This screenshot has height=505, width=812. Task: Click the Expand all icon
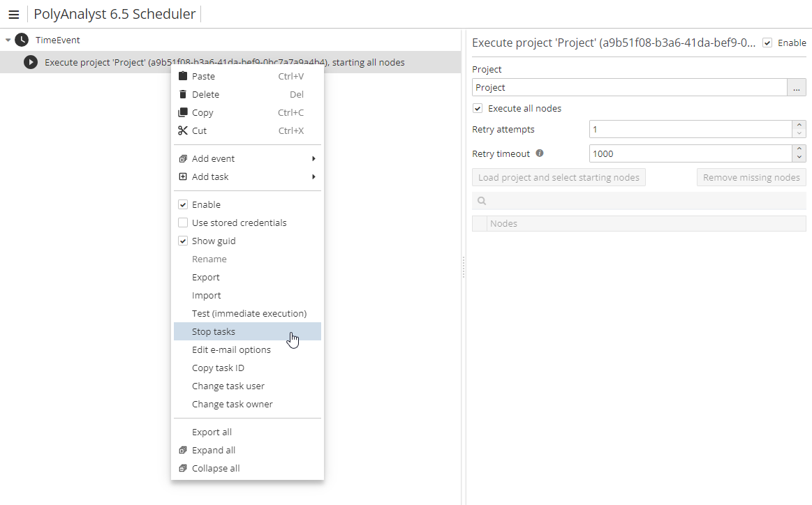(183, 450)
